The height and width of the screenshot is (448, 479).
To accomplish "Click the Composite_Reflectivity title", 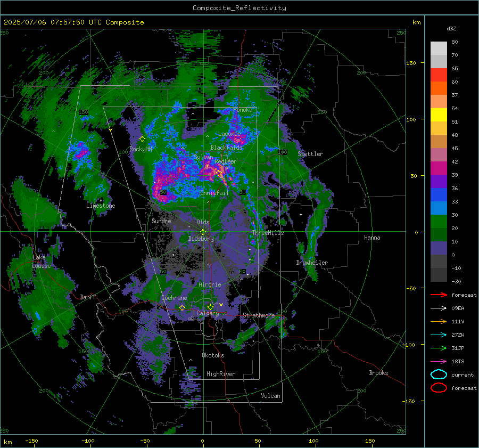I will pos(240,8).
